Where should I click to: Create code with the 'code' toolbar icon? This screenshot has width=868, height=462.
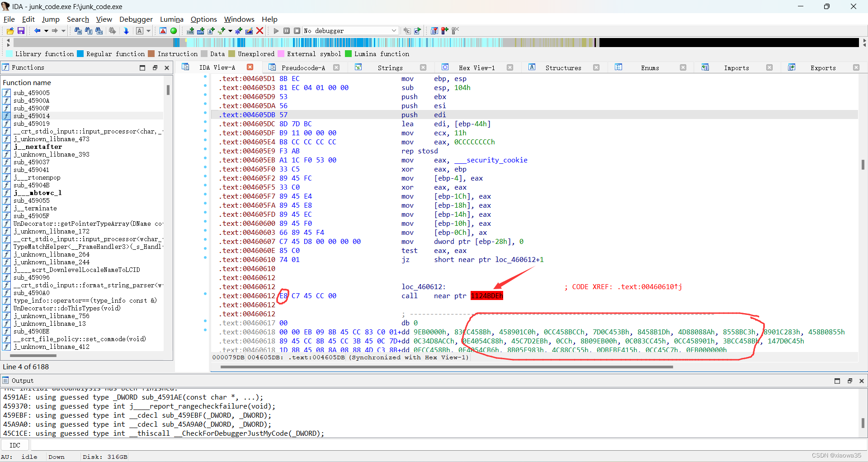(190, 31)
